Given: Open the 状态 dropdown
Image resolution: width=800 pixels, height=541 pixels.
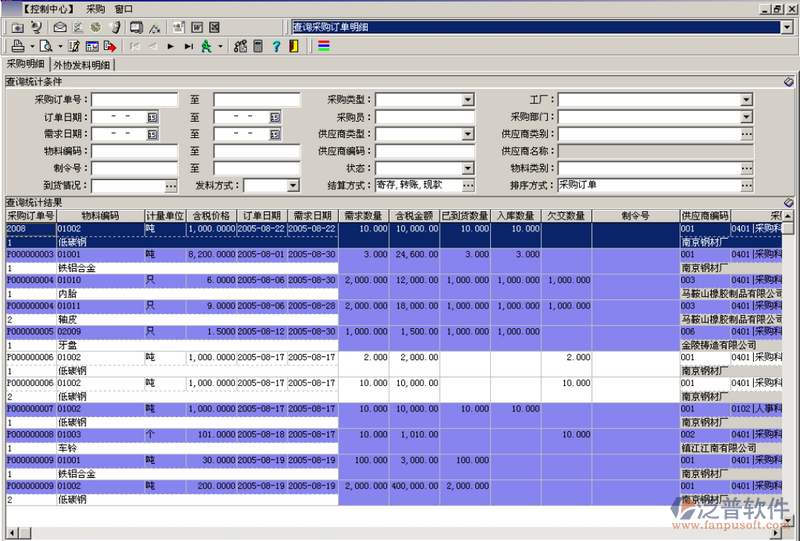Looking at the screenshot, I should pos(467,168).
